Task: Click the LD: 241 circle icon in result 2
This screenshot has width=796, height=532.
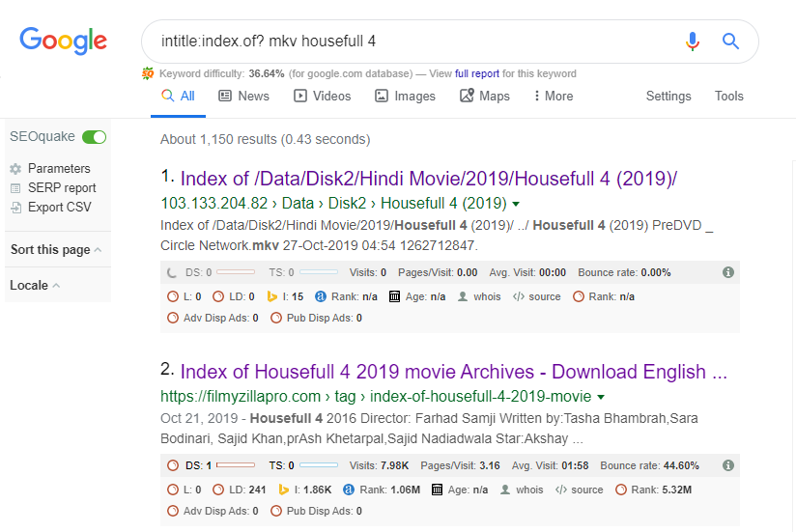Action: (x=218, y=490)
